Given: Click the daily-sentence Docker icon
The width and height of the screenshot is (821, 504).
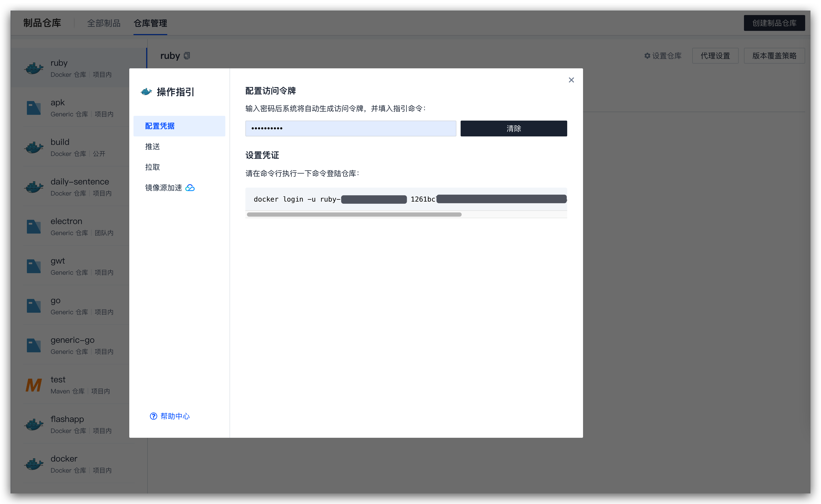Looking at the screenshot, I should point(34,187).
